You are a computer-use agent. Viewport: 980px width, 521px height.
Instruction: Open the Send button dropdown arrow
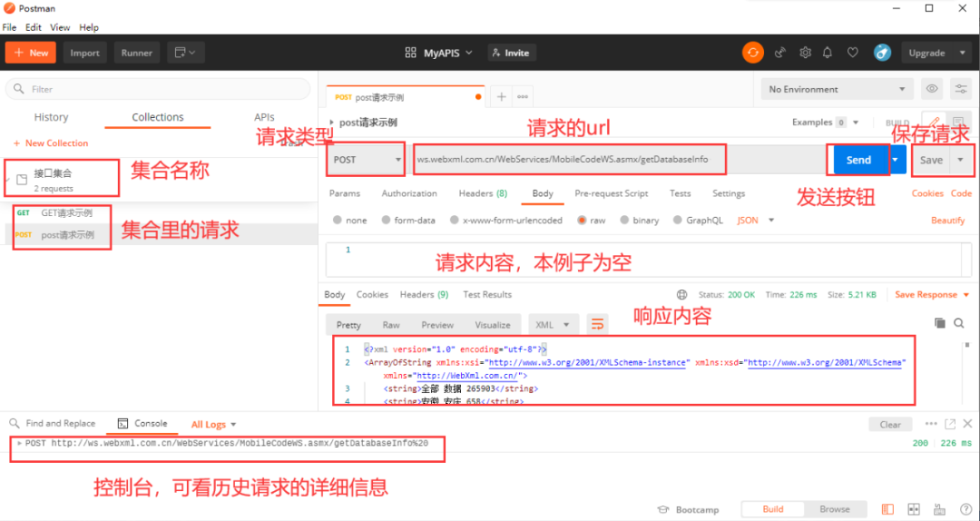(x=896, y=160)
